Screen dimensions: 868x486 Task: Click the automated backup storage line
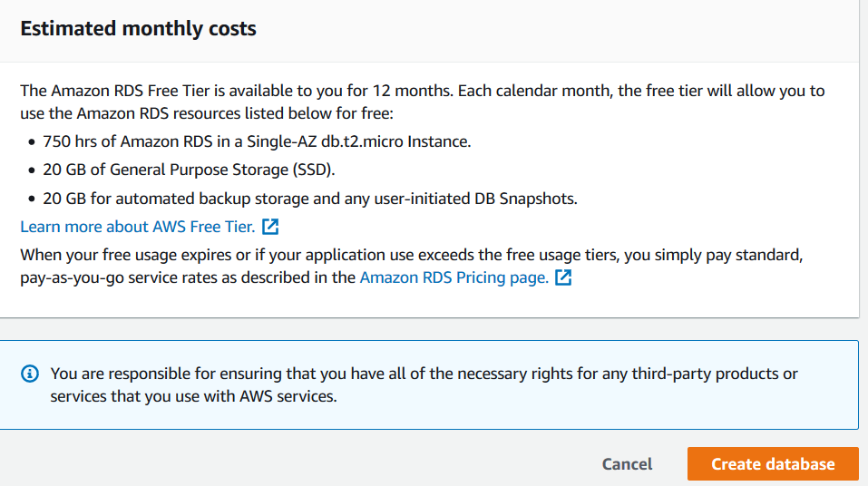pos(310,198)
